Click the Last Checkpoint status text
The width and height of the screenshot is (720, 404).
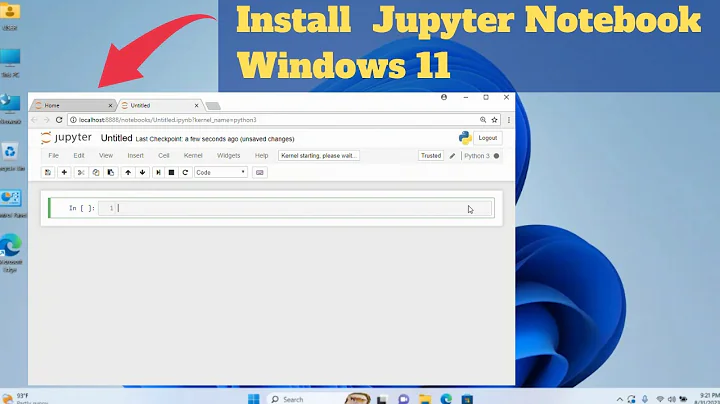coord(215,139)
